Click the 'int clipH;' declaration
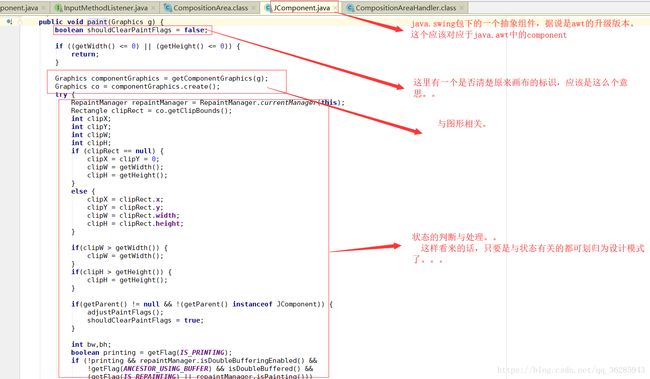This screenshot has height=379, width=650. [x=91, y=143]
